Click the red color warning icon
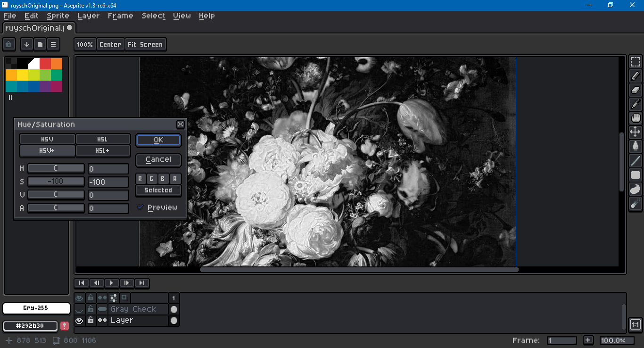This screenshot has height=348, width=644. (65, 326)
